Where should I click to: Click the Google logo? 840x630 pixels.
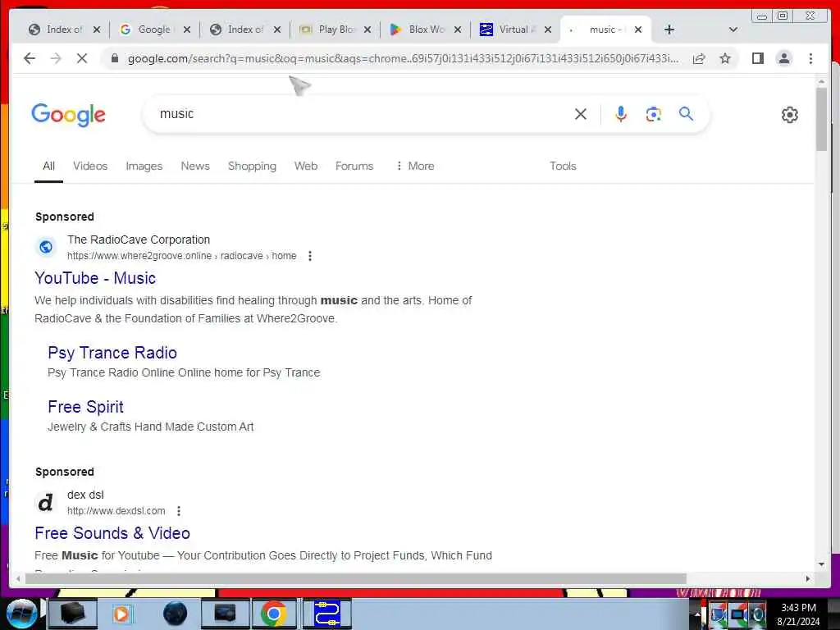click(68, 115)
